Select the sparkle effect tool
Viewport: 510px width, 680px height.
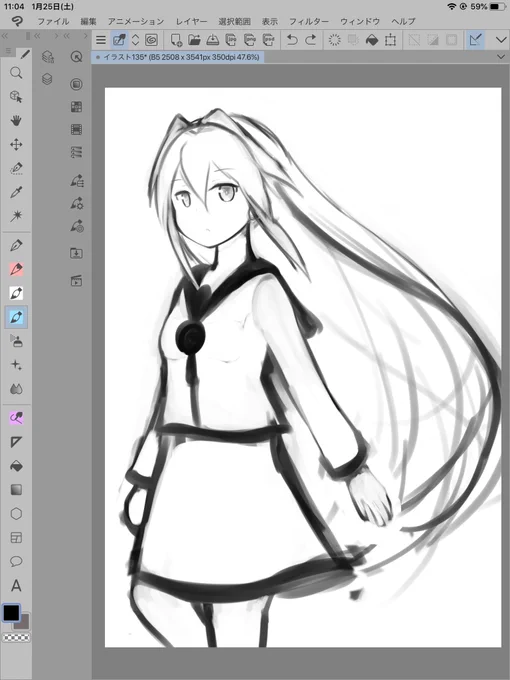(16, 365)
